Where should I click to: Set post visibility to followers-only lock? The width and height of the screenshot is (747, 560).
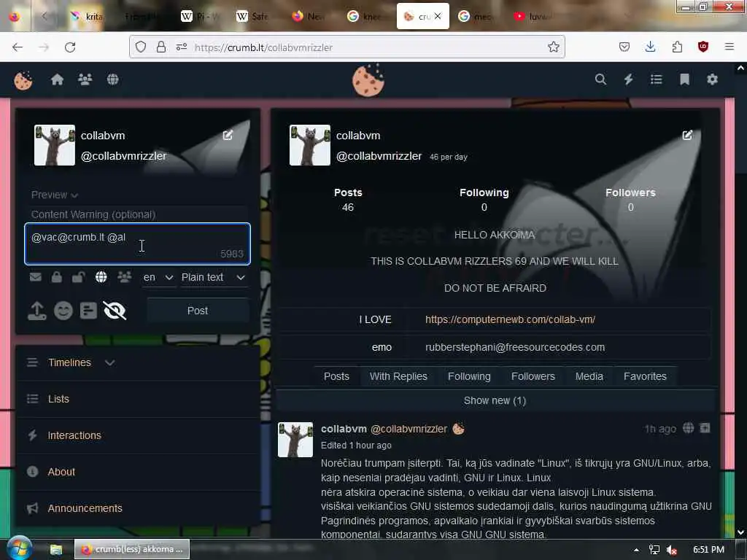[x=57, y=276]
